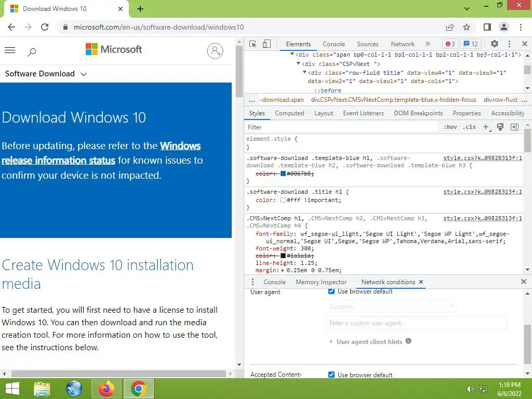Toggle element classes via .cls
The width and height of the screenshot is (532, 399).
(469, 127)
